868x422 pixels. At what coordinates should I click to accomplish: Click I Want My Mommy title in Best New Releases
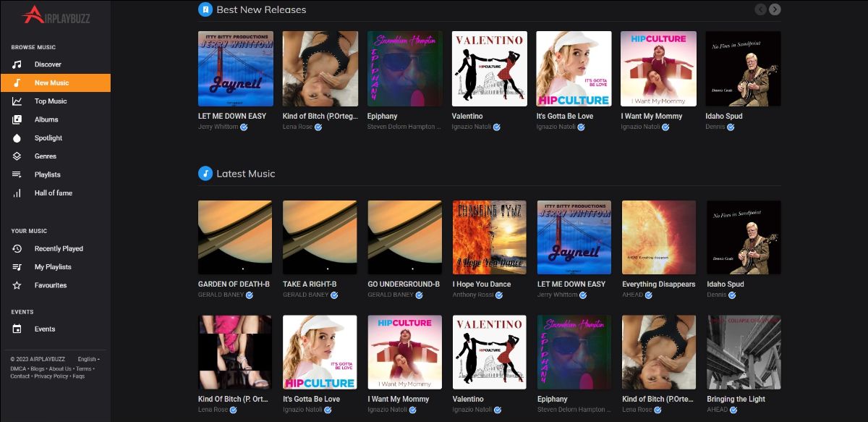coord(652,116)
